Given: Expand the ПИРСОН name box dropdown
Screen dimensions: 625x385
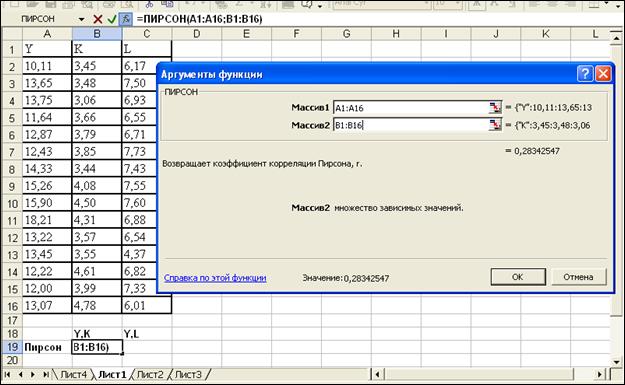Looking at the screenshot, I should click(x=81, y=19).
